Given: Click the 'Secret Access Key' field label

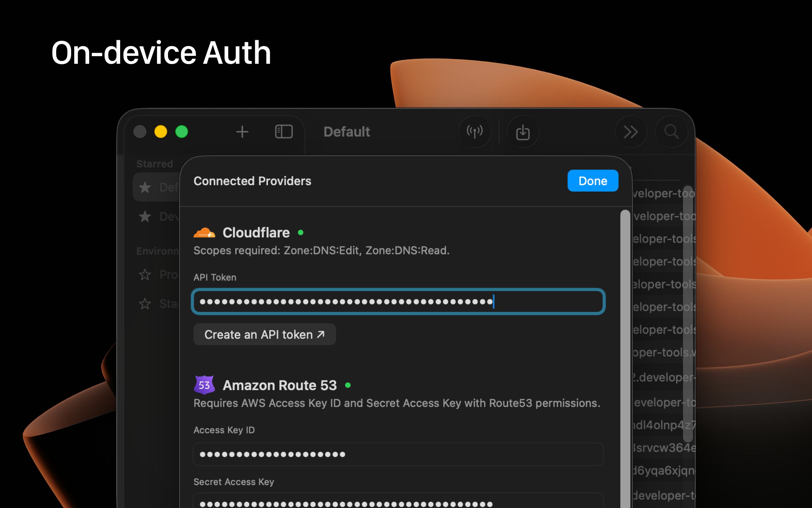Looking at the screenshot, I should pos(234,482).
